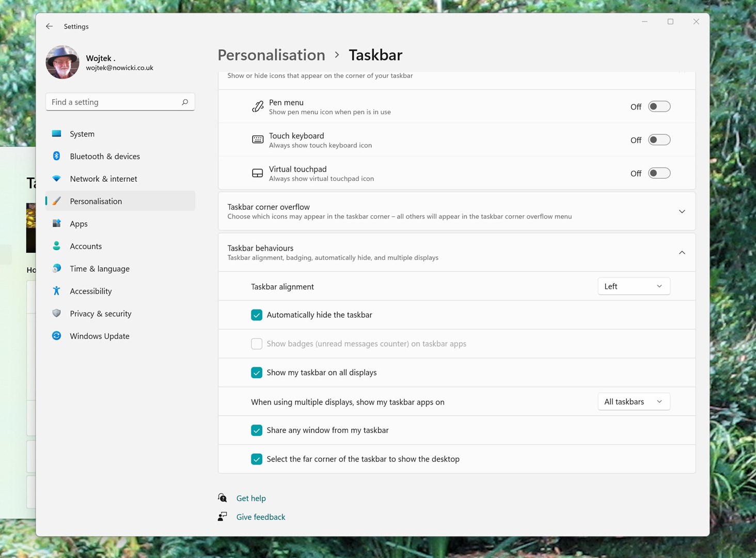Open the All taskbars dropdown

point(634,401)
